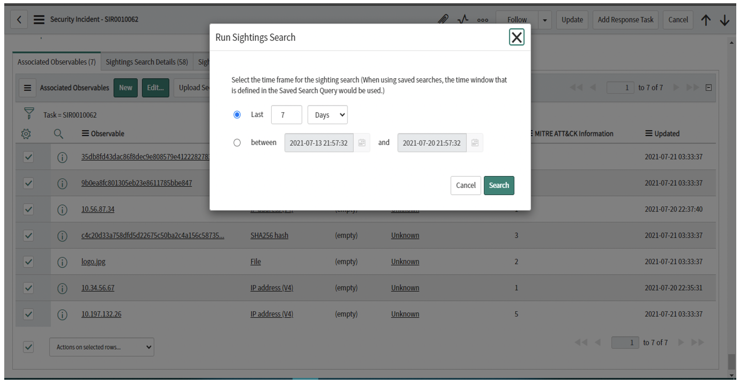Click the back arrow beside Security Incident
The image size is (738, 383).
point(19,20)
